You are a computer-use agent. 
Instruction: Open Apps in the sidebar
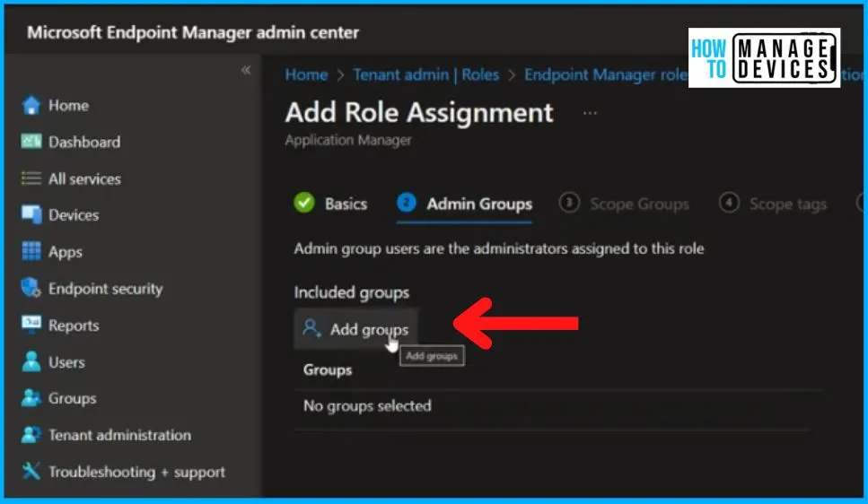point(66,252)
